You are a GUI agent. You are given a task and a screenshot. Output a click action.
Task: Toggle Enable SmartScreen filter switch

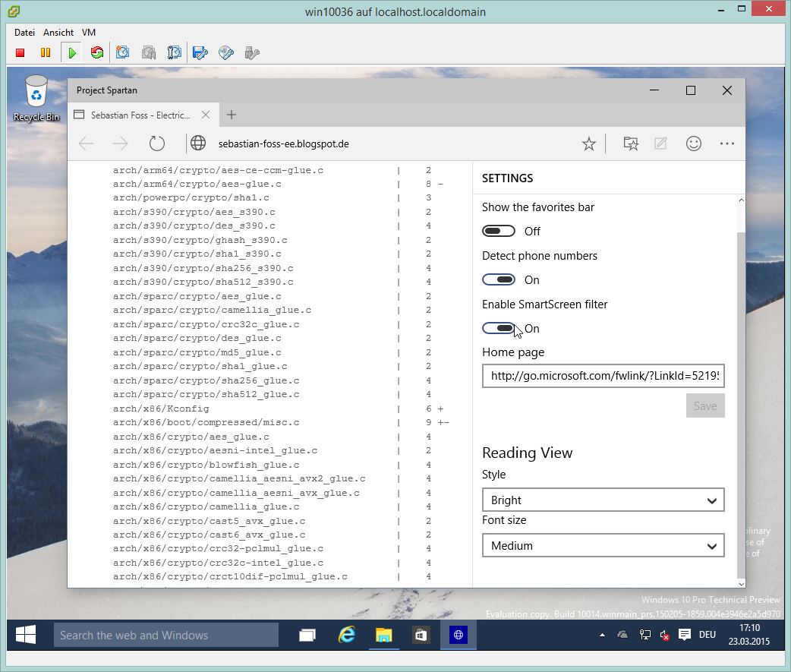tap(499, 329)
